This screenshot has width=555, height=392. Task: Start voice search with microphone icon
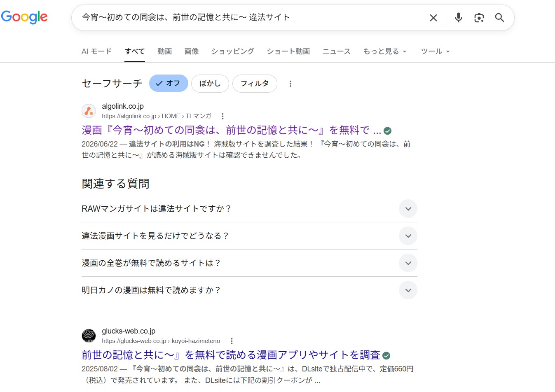[x=459, y=18]
